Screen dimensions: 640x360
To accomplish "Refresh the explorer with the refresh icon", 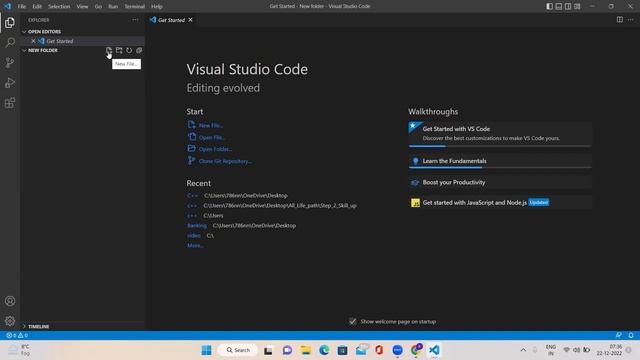I will coord(129,50).
